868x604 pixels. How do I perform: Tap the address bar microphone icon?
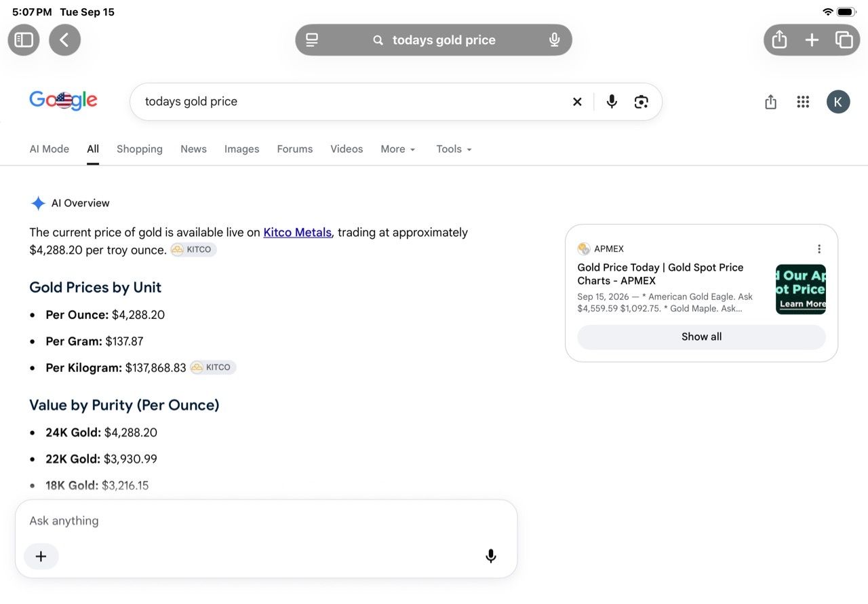pos(554,40)
